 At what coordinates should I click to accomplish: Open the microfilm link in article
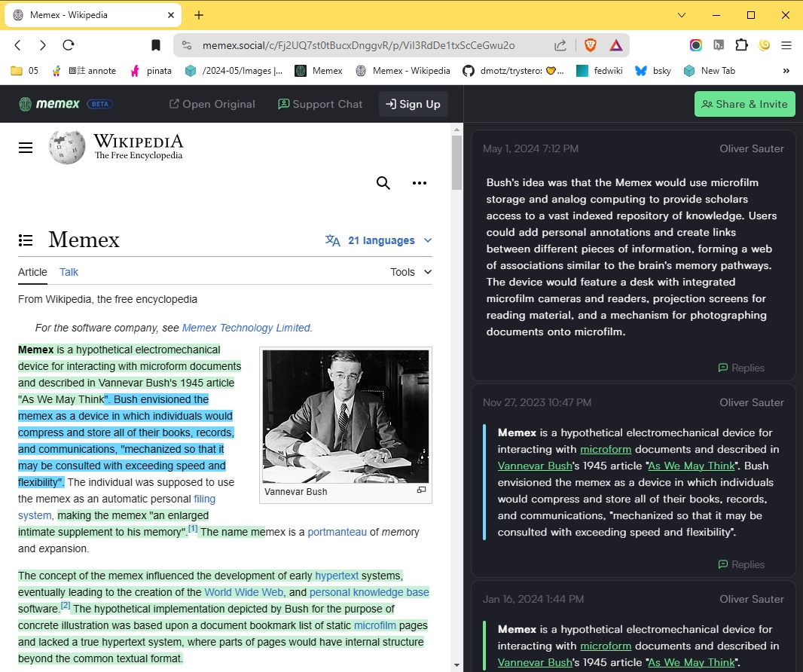(375, 625)
